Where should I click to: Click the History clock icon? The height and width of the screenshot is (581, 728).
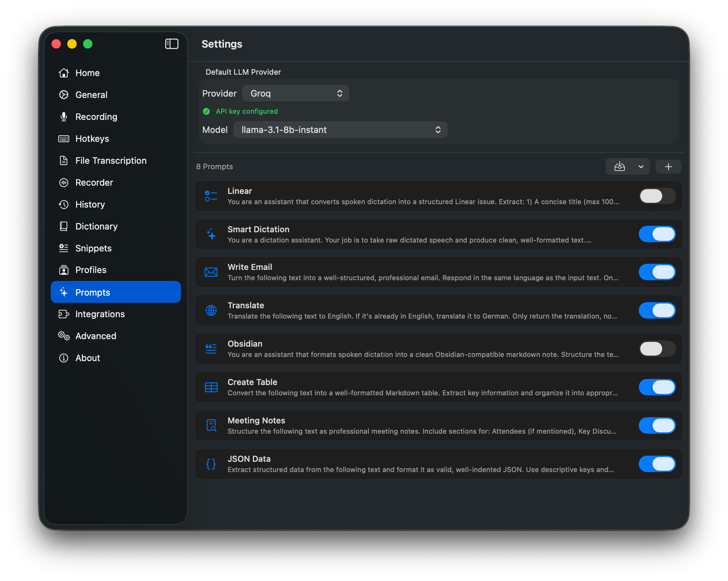pos(64,204)
